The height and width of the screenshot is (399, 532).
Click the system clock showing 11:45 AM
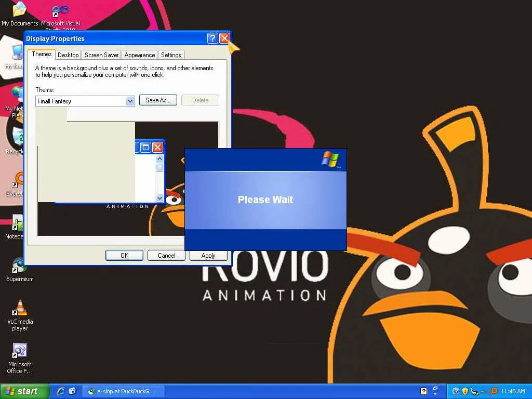513,391
